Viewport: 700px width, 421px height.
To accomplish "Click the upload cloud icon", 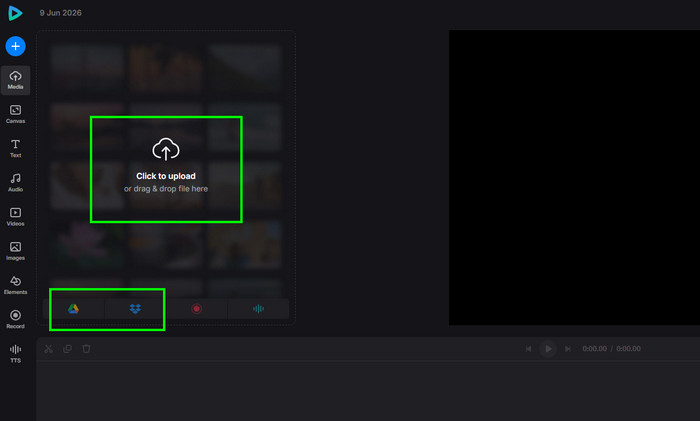I will point(166,150).
